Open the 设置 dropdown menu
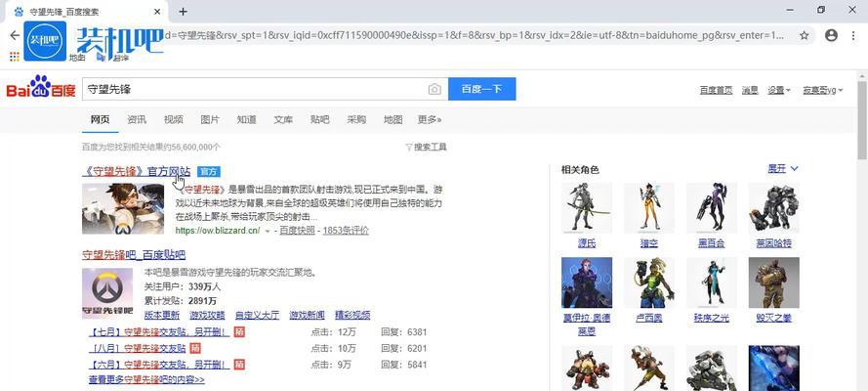This screenshot has height=391, width=868. point(779,90)
